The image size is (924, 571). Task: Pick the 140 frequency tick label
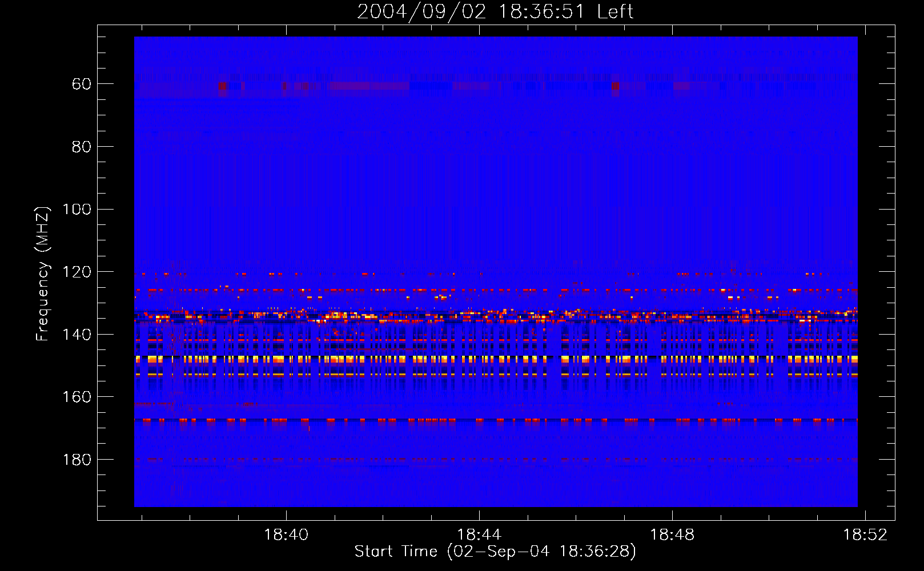click(77, 335)
